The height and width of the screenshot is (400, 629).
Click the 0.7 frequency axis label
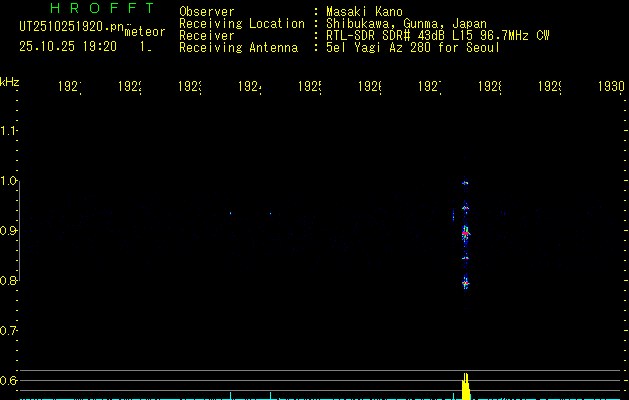click(8, 331)
